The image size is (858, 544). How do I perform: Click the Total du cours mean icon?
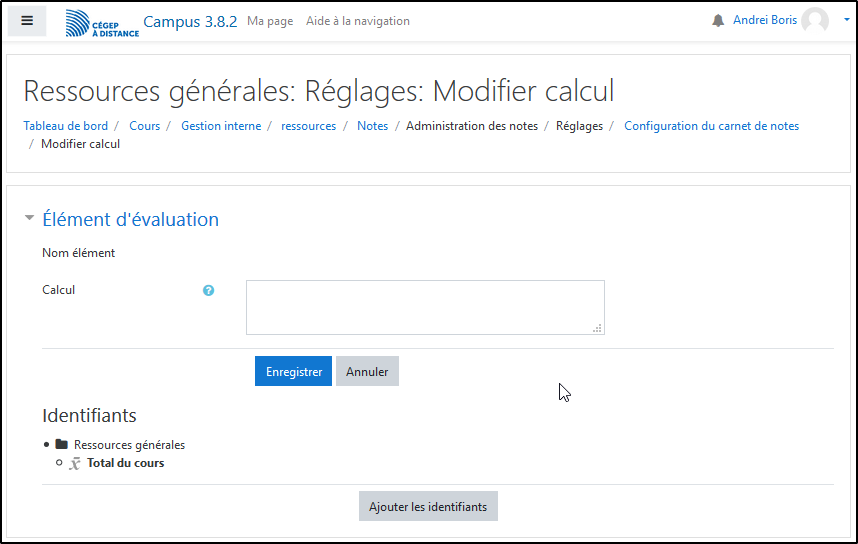point(74,464)
